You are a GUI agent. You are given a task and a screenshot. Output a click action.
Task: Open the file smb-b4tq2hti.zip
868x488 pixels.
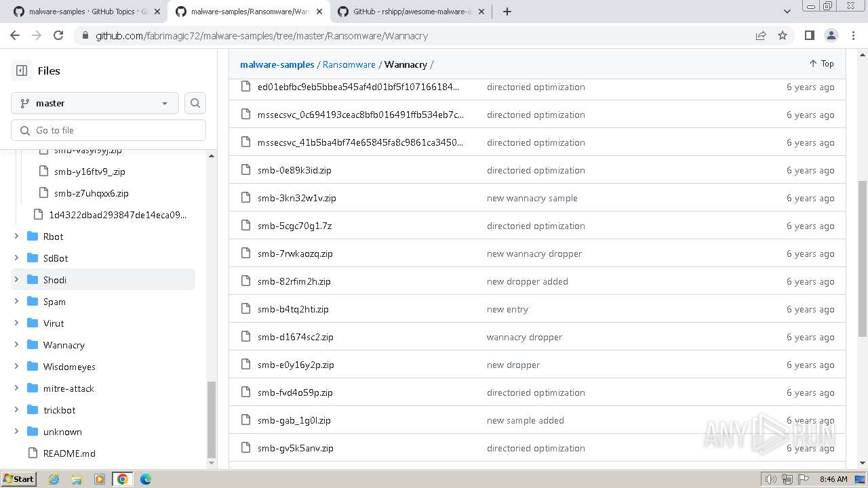point(293,309)
